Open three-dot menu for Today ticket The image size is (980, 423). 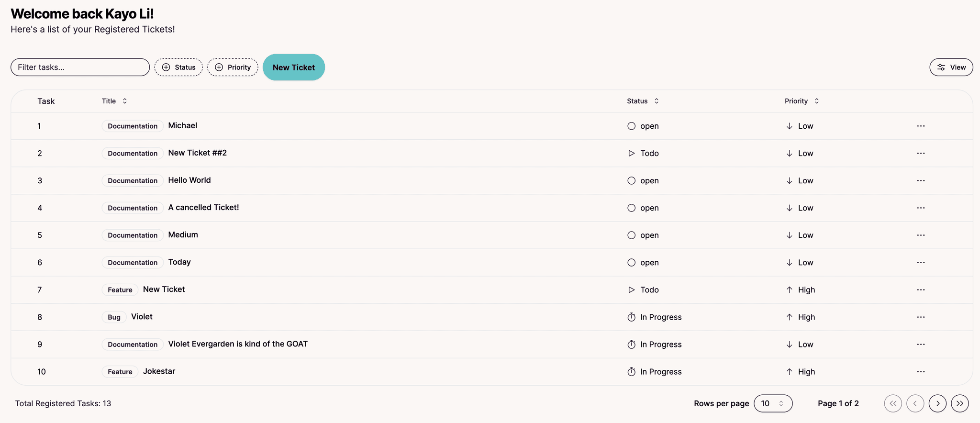pos(921,262)
